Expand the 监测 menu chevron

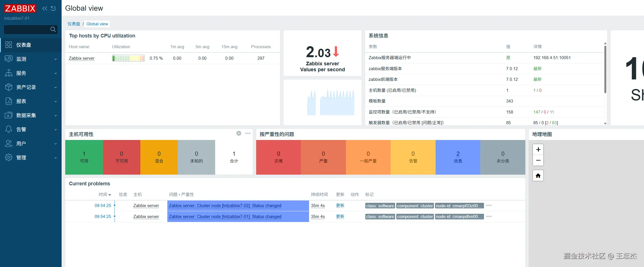(x=55, y=59)
